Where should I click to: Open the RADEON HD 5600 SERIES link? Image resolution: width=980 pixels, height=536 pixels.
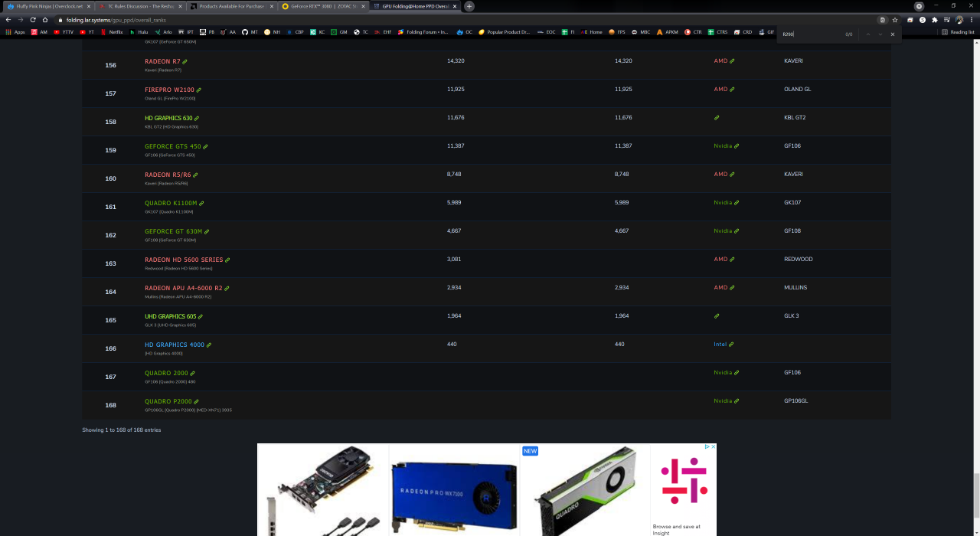tap(183, 260)
